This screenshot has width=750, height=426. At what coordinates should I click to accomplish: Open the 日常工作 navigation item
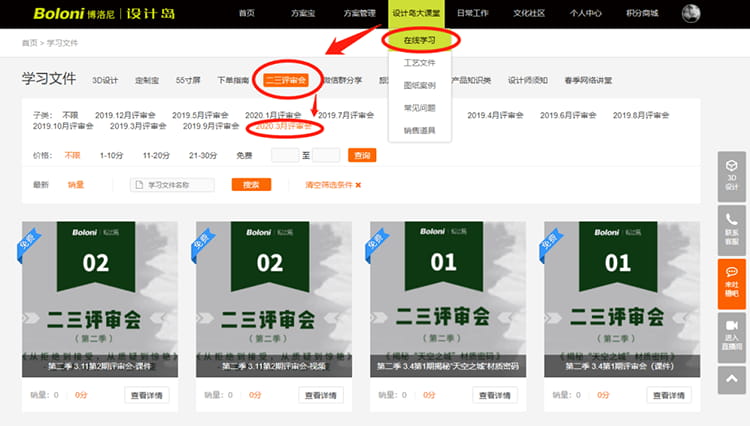pos(473,13)
